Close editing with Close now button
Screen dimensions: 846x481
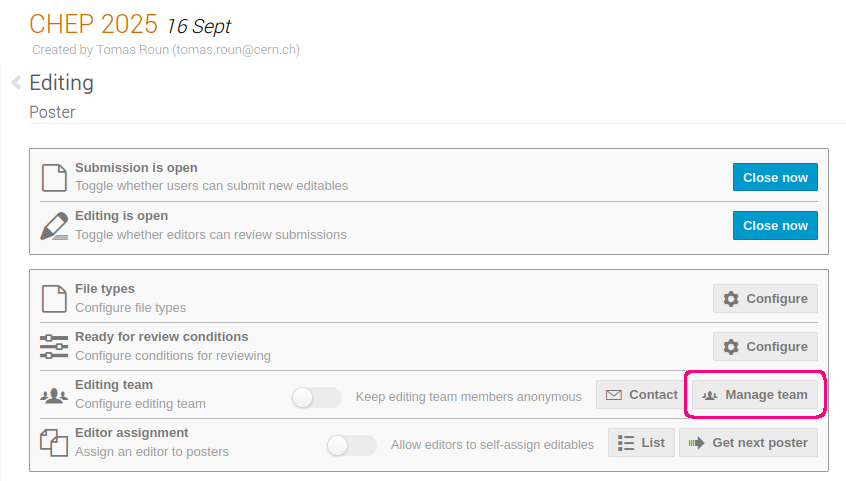(775, 225)
